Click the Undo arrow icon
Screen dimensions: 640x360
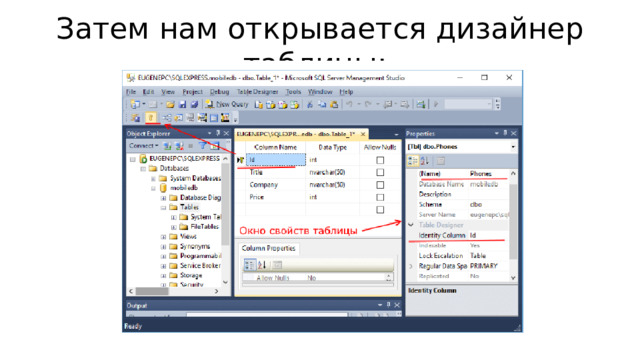click(x=349, y=104)
